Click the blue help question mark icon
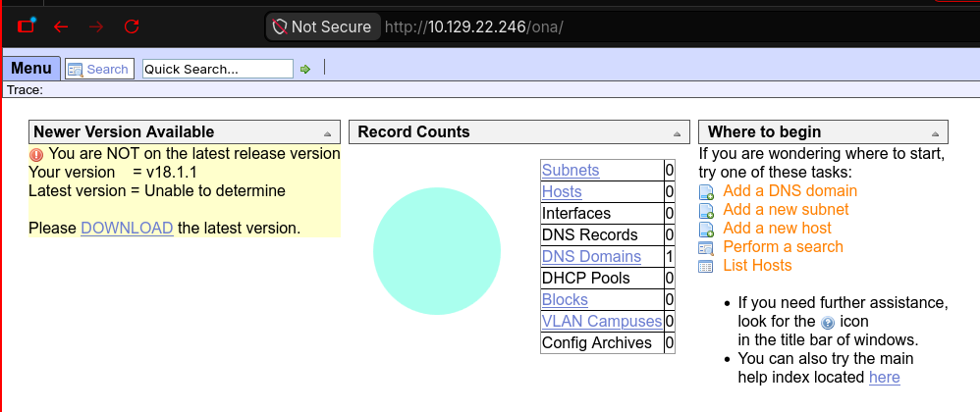 tap(828, 323)
